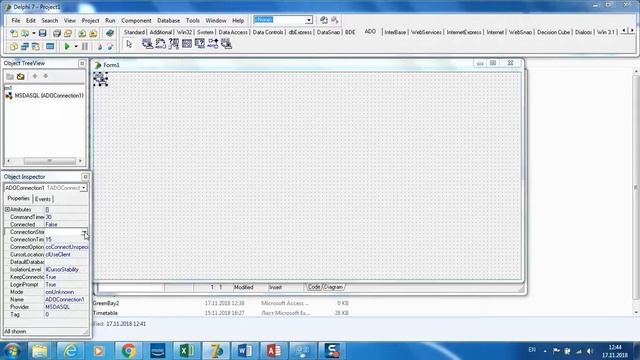Save the current file with floppy icon
The height and width of the screenshot is (360, 640).
(x=42, y=33)
